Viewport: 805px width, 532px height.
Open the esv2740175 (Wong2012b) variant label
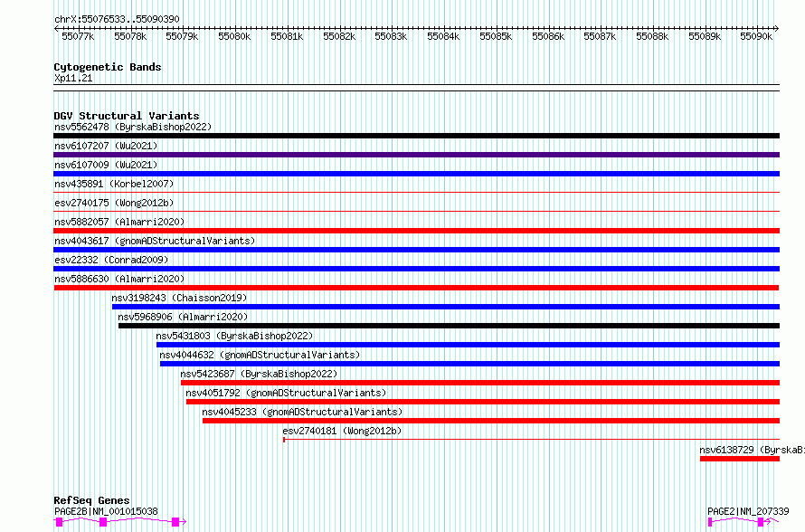click(x=114, y=203)
